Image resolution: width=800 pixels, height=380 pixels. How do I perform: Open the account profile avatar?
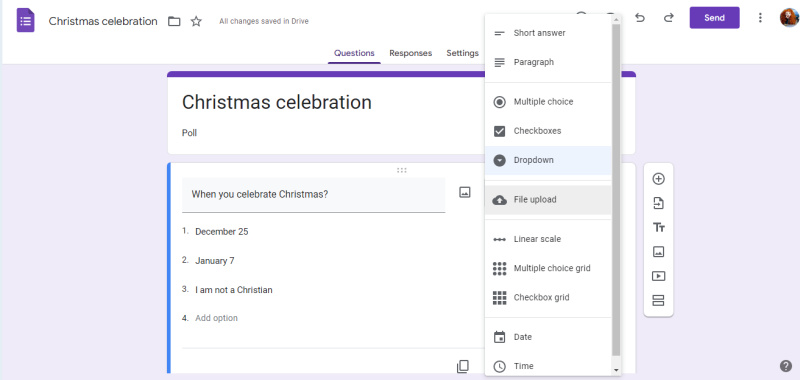790,18
